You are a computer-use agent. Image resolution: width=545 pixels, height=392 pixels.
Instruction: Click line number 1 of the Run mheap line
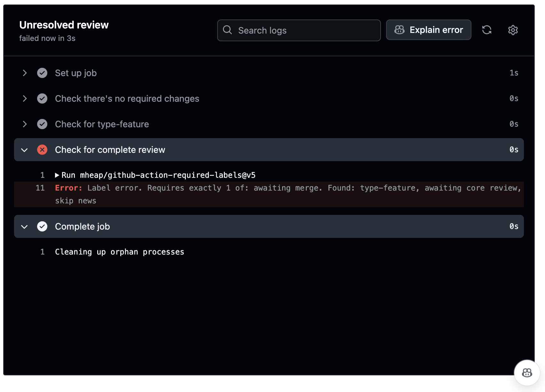(x=42, y=175)
